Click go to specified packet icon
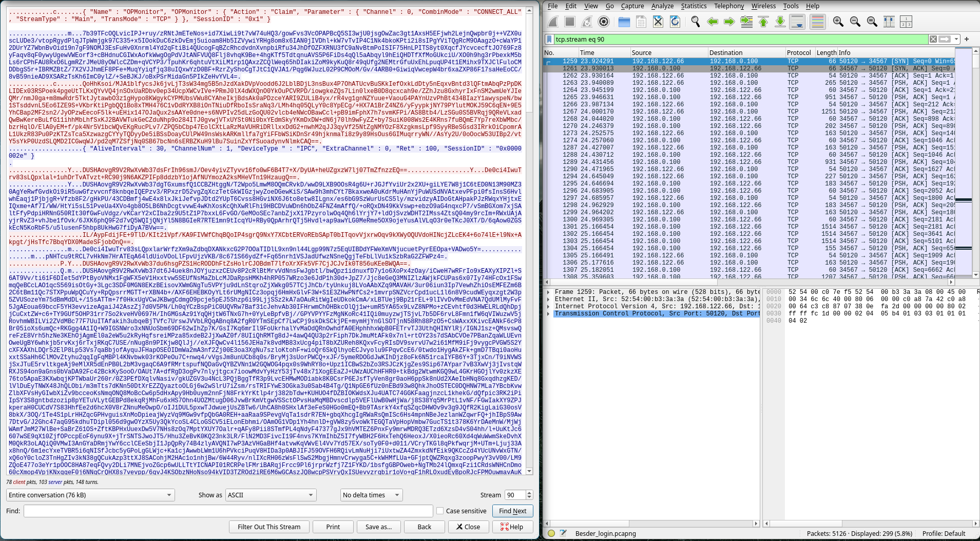 (x=746, y=22)
